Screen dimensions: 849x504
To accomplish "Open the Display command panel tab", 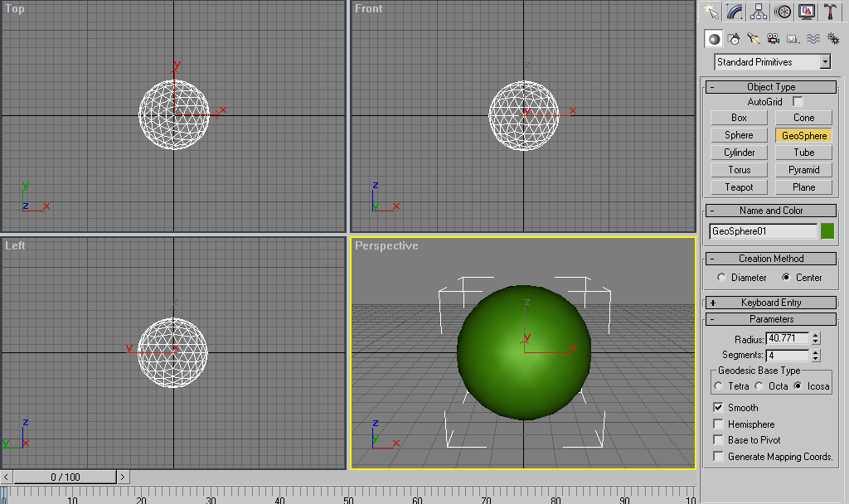I will (x=807, y=12).
